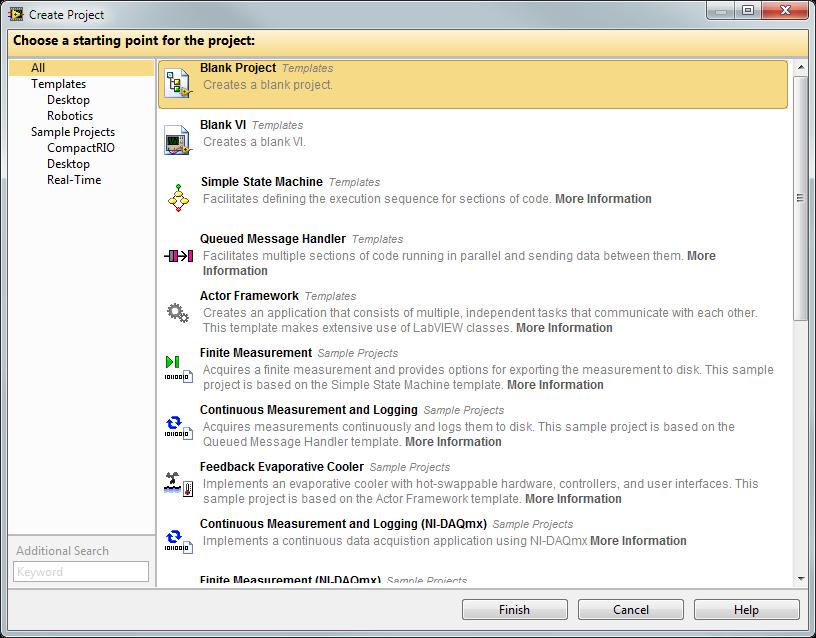
Task: Open More Information for Queued Message Handler
Action: (701, 256)
